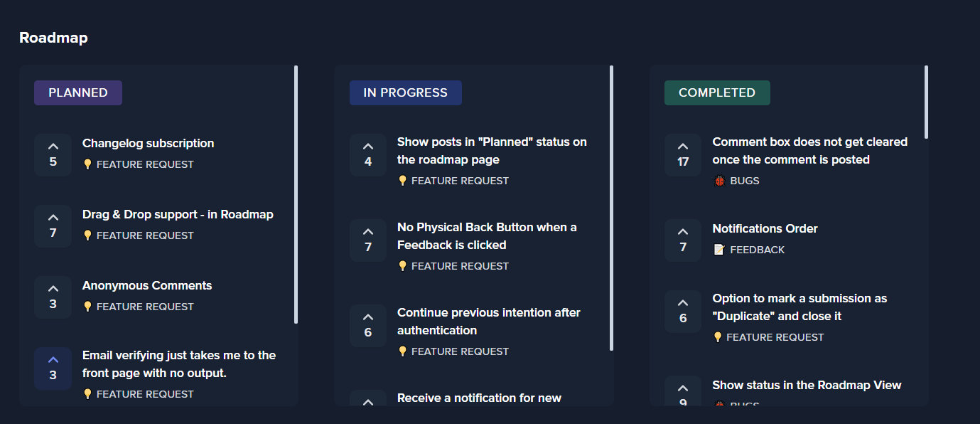This screenshot has height=424, width=980.
Task: Upvote Show posts in "Planned" status post
Action: click(x=367, y=154)
